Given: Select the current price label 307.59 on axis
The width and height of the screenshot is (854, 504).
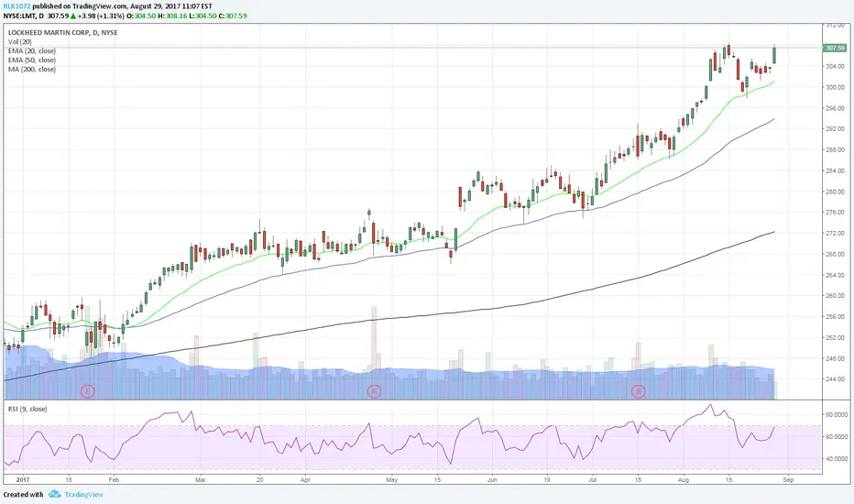Looking at the screenshot, I should [835, 48].
